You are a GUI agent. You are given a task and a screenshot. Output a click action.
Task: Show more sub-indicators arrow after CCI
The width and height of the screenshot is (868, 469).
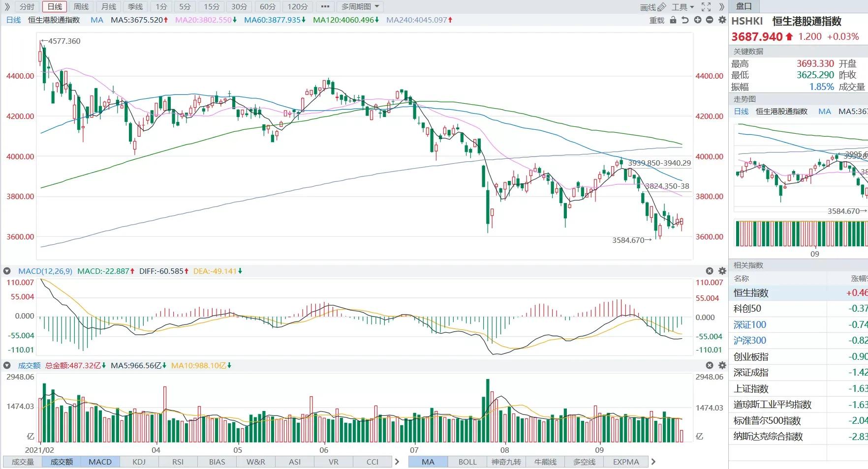click(x=397, y=462)
